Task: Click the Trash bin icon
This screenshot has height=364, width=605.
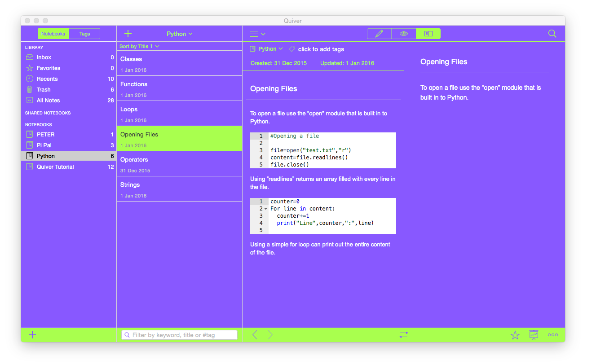Action: 30,90
